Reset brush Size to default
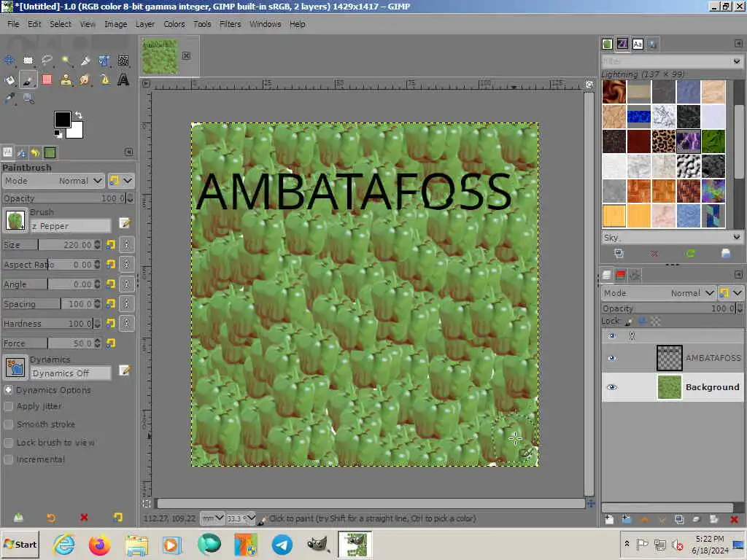This screenshot has height=560, width=747. point(111,245)
